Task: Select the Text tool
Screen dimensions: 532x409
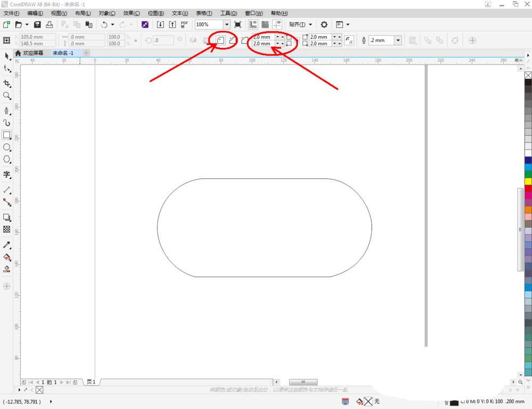Action: pos(7,174)
